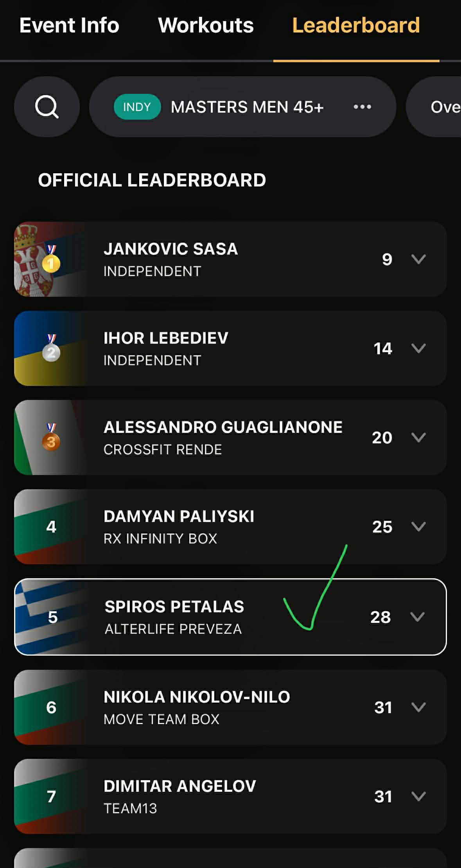Open the MASTERS MEN 45+ division selector
This screenshot has height=868, width=461.
coord(242,107)
